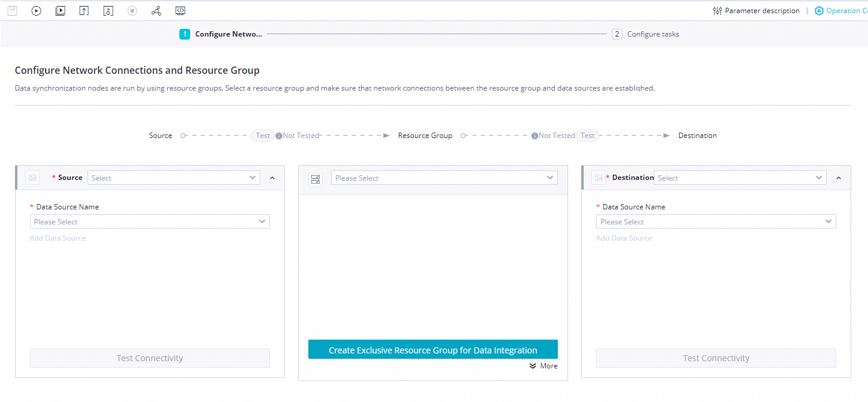Viewport: 868px width, 402px height.
Task: Go to step 2 Configure tasks
Action: tap(645, 34)
